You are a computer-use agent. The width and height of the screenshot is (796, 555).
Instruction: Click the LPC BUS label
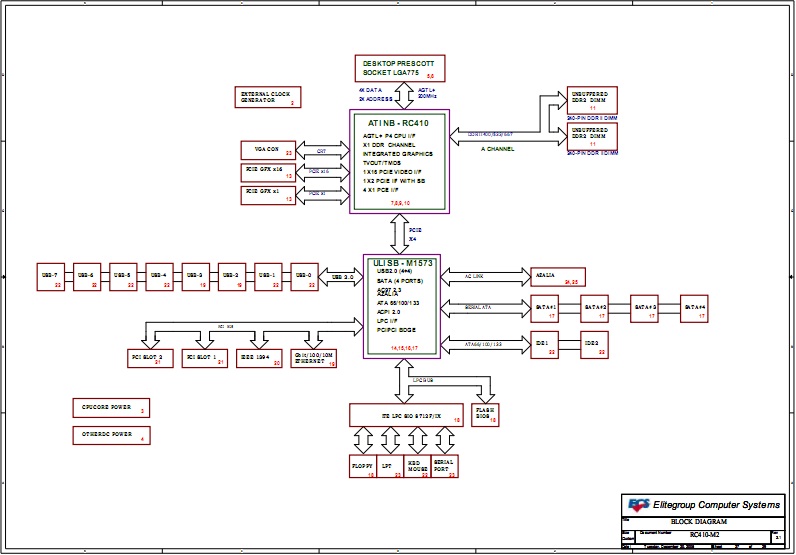pos(423,380)
